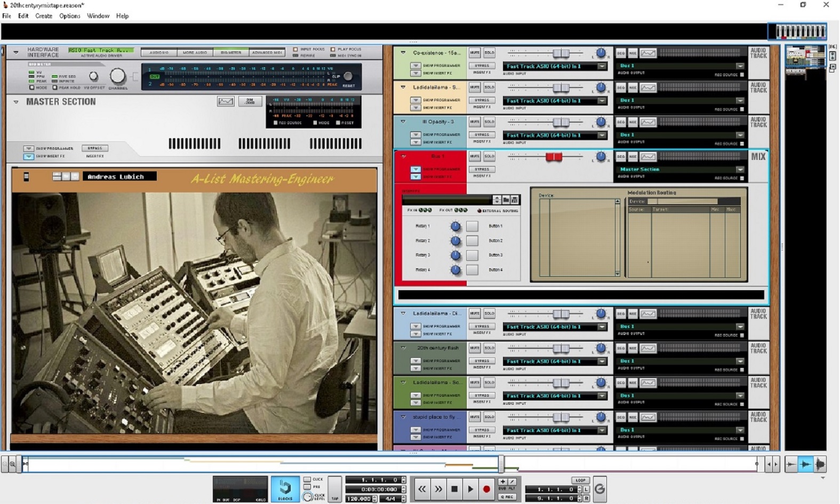The height and width of the screenshot is (504, 840).
Task: Adjust pan knob on Ill Opacity track
Action: [x=601, y=122]
